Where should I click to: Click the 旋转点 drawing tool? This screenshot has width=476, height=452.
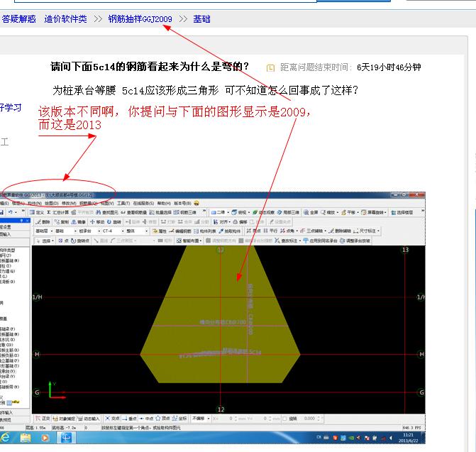[x=80, y=241]
